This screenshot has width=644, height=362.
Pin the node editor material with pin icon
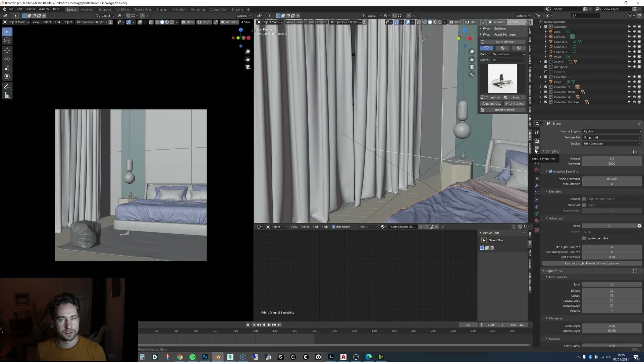[x=443, y=227]
